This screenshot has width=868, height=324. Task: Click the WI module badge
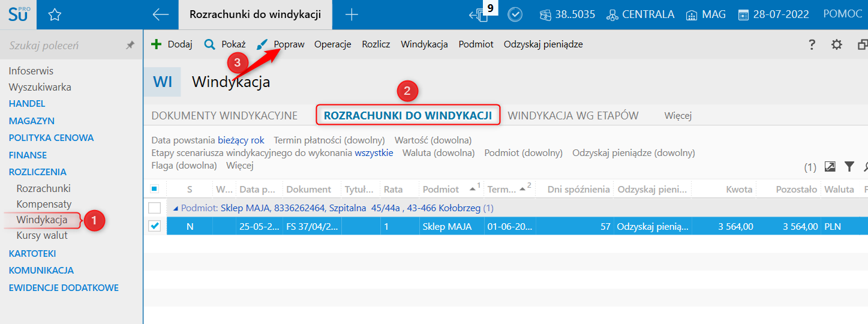pyautogui.click(x=162, y=82)
